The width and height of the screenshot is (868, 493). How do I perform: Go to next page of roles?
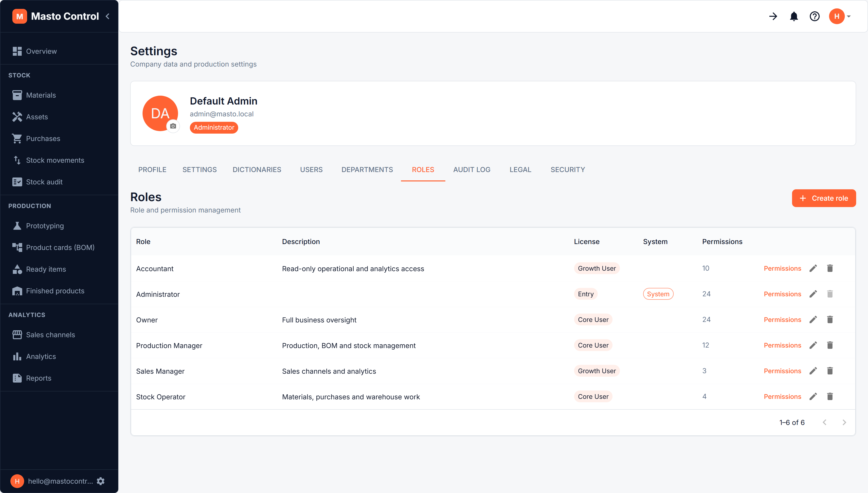click(844, 423)
